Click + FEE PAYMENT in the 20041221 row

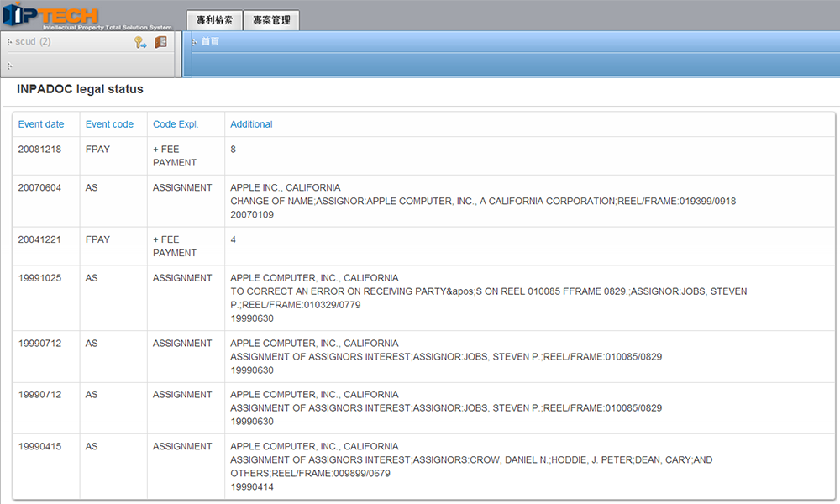175,246
